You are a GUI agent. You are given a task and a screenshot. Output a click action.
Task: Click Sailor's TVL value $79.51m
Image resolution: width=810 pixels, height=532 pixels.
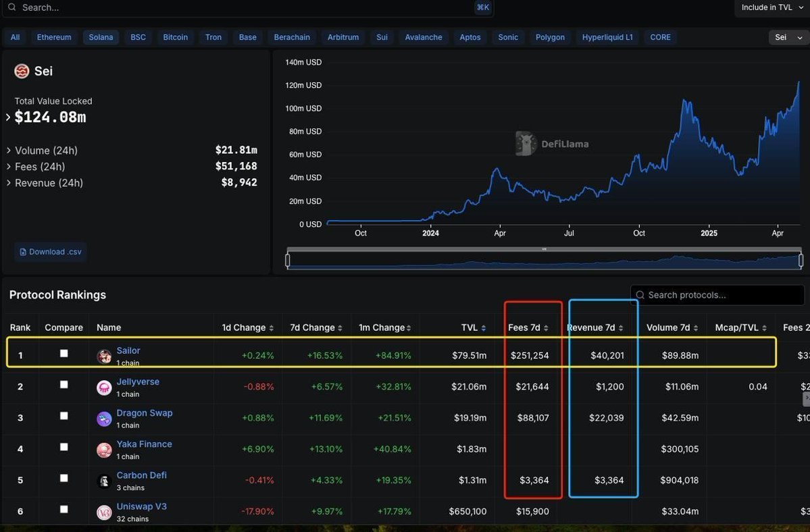click(469, 356)
